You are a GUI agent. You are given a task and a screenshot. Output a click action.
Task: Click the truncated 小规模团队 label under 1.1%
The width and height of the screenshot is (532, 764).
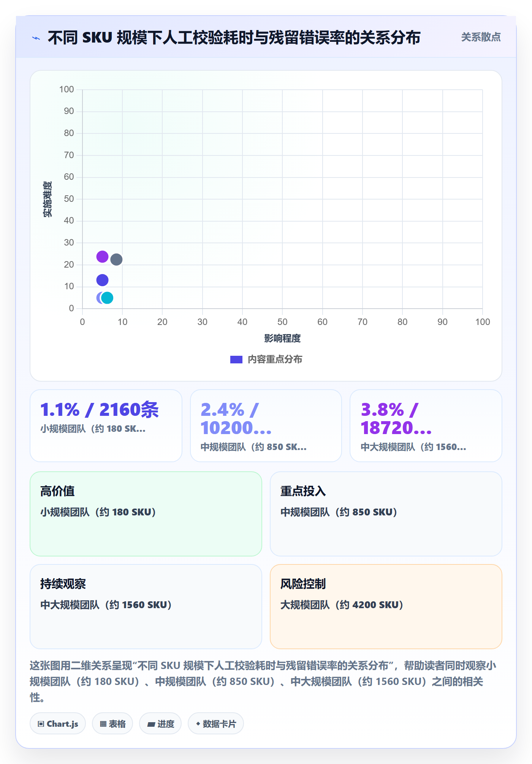click(93, 429)
